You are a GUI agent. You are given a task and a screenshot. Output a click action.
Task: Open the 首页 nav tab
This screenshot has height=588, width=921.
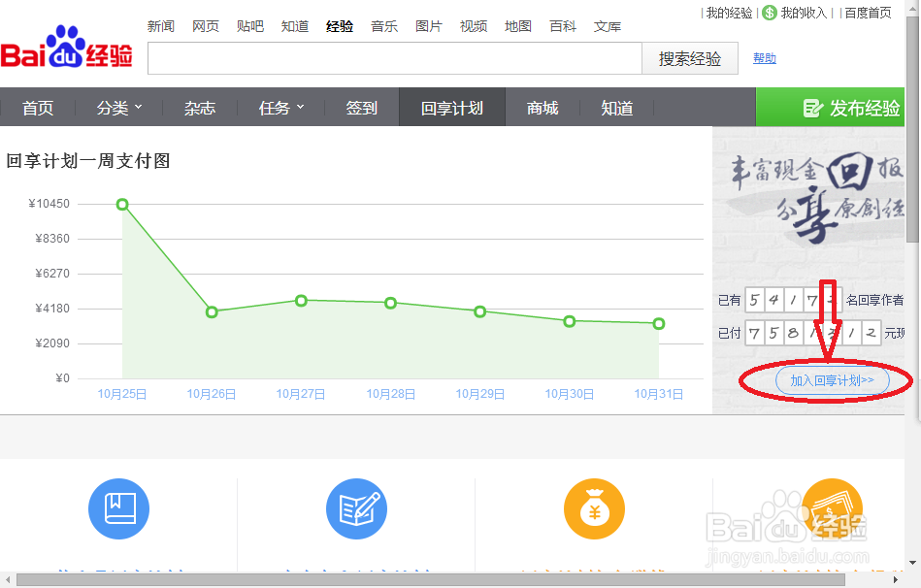(38, 108)
